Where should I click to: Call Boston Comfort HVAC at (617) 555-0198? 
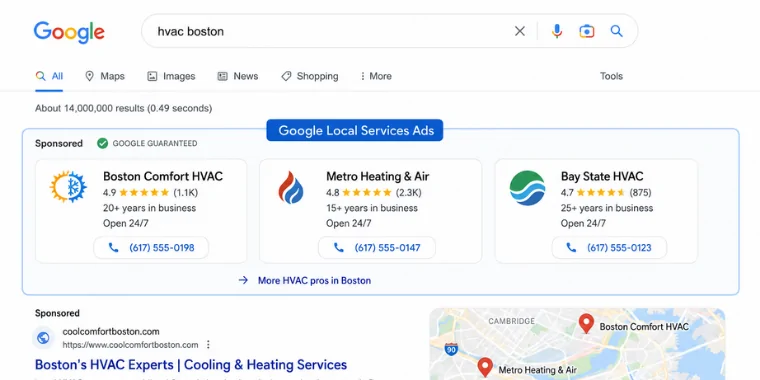pyautogui.click(x=151, y=248)
